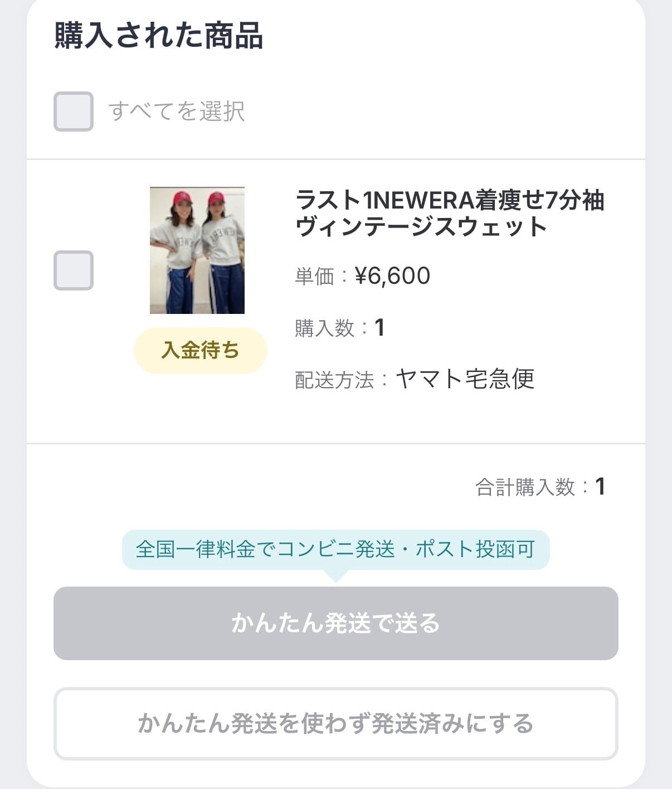Click the total purchase count number 1
The width and height of the screenshot is (672, 789).
(x=600, y=487)
